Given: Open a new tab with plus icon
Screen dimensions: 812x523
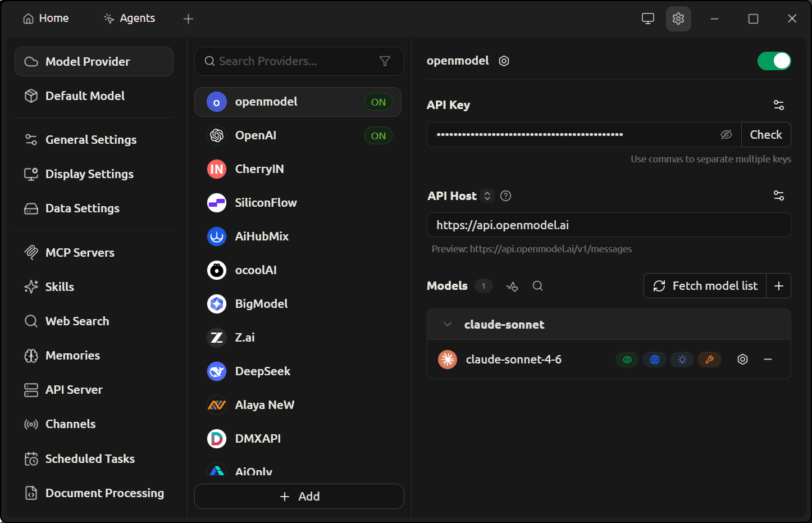Looking at the screenshot, I should tap(188, 19).
